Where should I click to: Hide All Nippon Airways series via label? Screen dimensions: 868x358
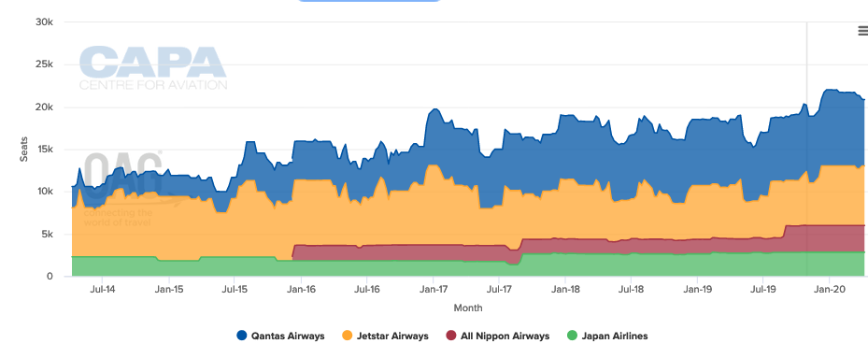(505, 336)
